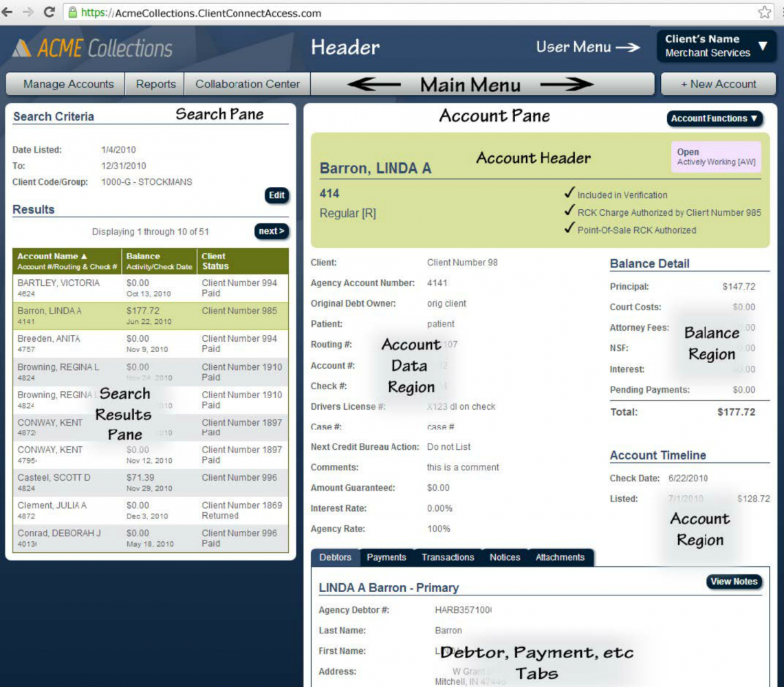Toggle Included in Verification checkmark
The height and width of the screenshot is (687, 784).
(x=569, y=195)
